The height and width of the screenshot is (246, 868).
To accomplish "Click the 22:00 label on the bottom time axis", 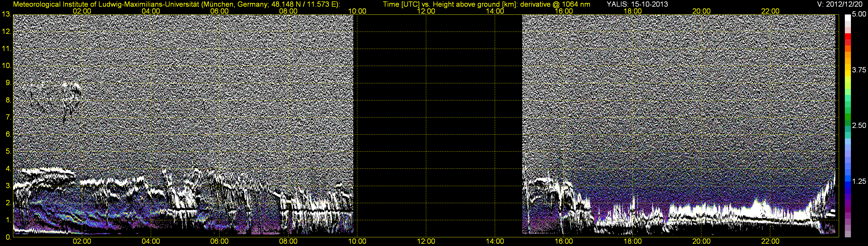I will coord(770,241).
